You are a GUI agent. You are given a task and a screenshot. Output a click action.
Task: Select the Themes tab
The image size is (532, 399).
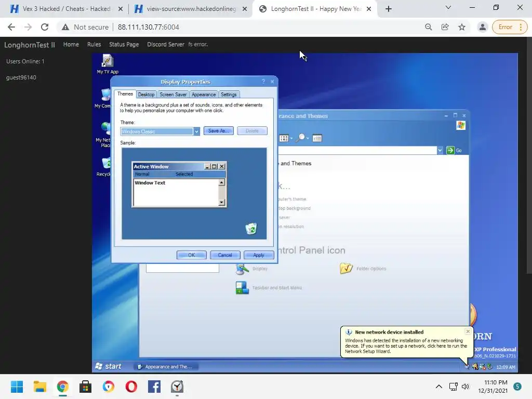(x=125, y=94)
